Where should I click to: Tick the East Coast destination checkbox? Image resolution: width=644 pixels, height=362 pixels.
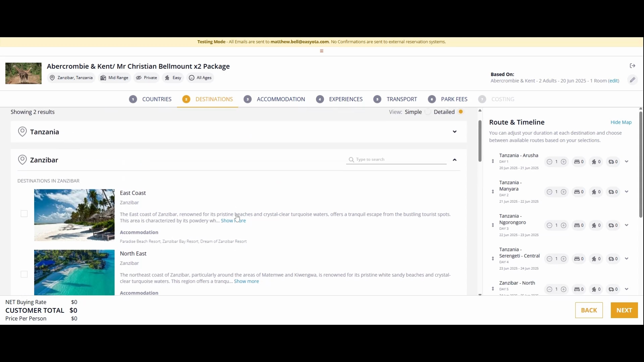pos(24,214)
